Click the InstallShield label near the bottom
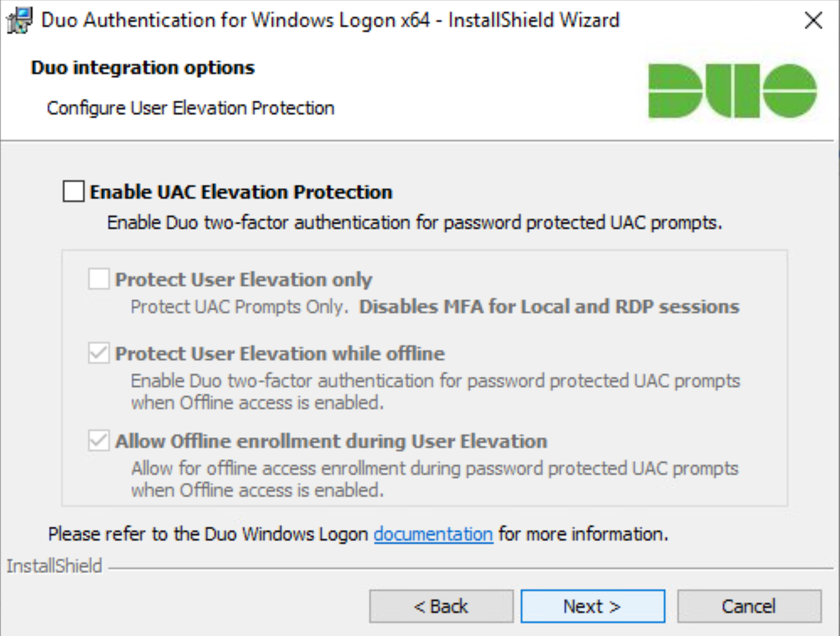Image resolution: width=840 pixels, height=636 pixels. point(54,566)
